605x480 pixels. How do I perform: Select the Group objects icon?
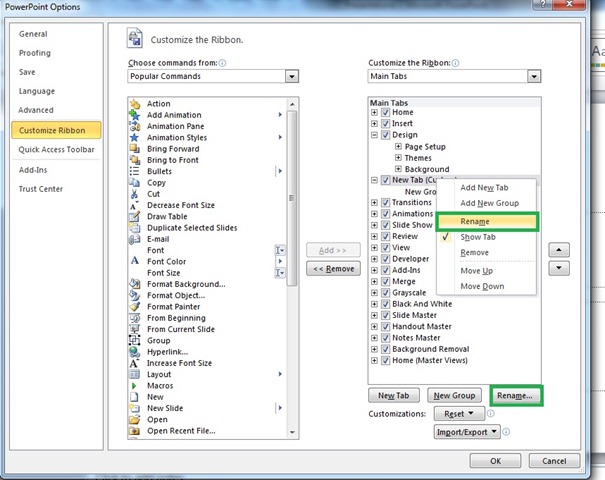135,340
